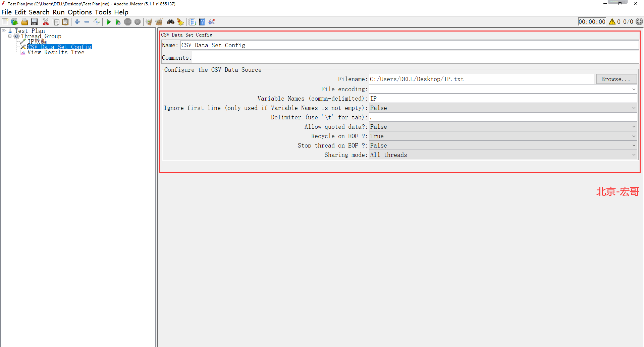Open the File menu
This screenshot has width=644, height=347.
pyautogui.click(x=6, y=12)
